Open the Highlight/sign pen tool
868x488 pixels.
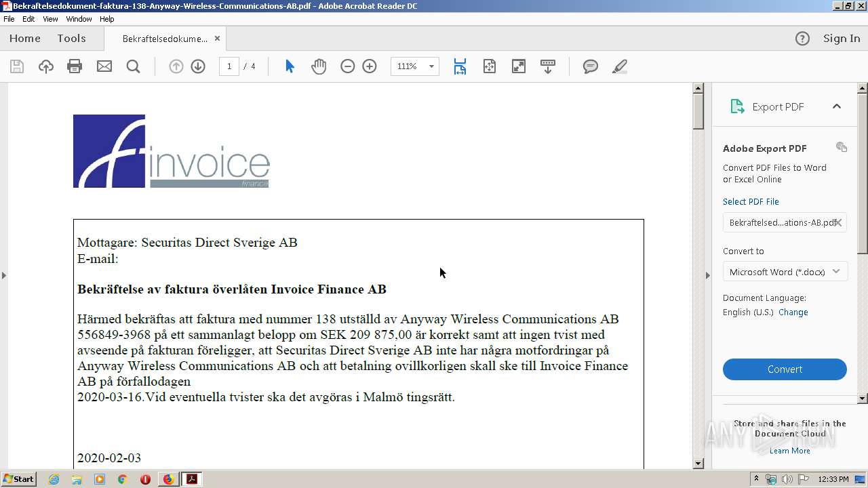tap(619, 66)
